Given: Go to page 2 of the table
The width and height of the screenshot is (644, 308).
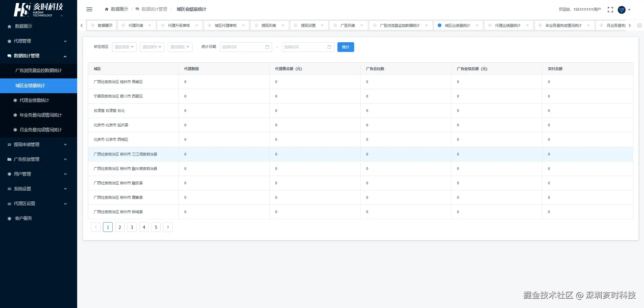Looking at the screenshot, I should click(120, 227).
